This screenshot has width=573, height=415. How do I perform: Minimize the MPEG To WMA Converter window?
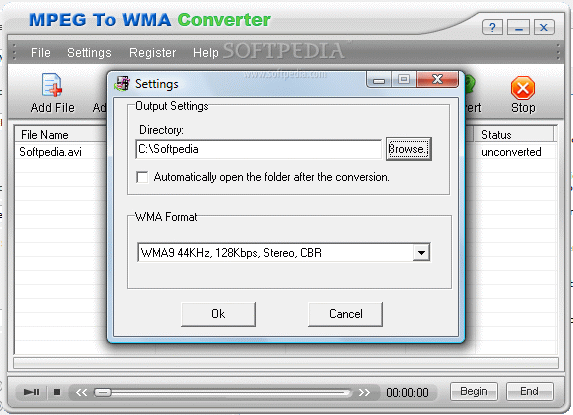[518, 27]
